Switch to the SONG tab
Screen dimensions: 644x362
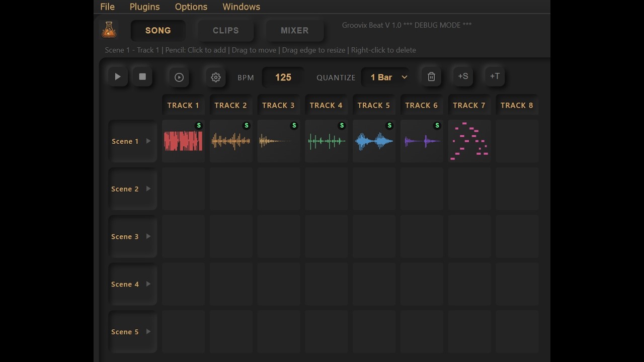(158, 31)
